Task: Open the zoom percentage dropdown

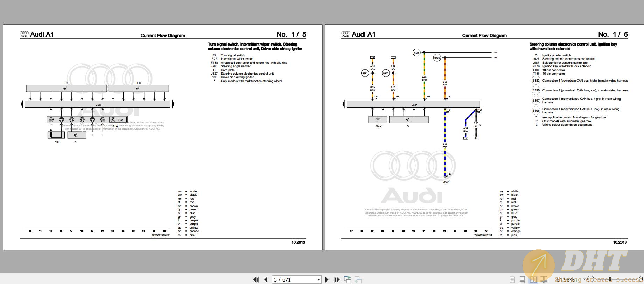Action: point(584,279)
